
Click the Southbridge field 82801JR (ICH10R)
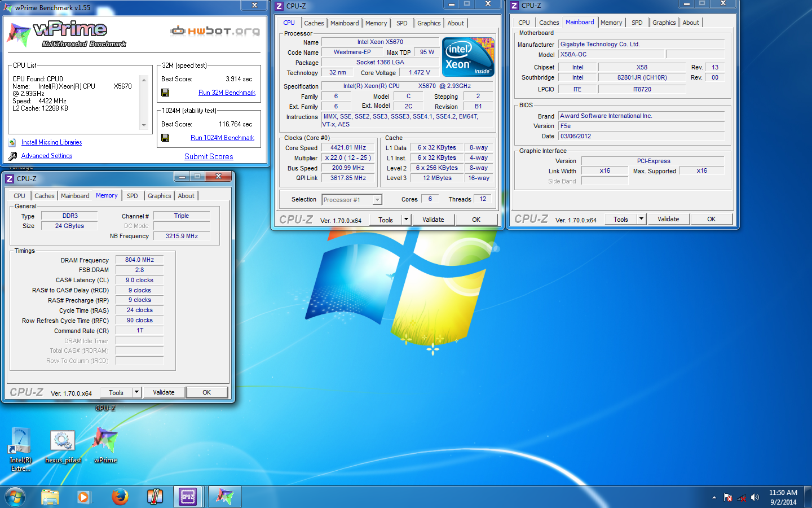pos(642,77)
